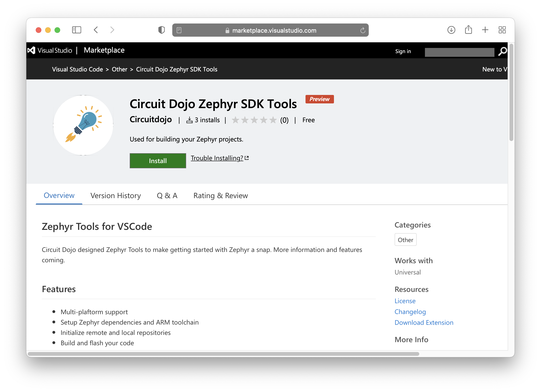541x392 pixels.
Task: Toggle the Safari sidebar icon
Action: point(77,30)
